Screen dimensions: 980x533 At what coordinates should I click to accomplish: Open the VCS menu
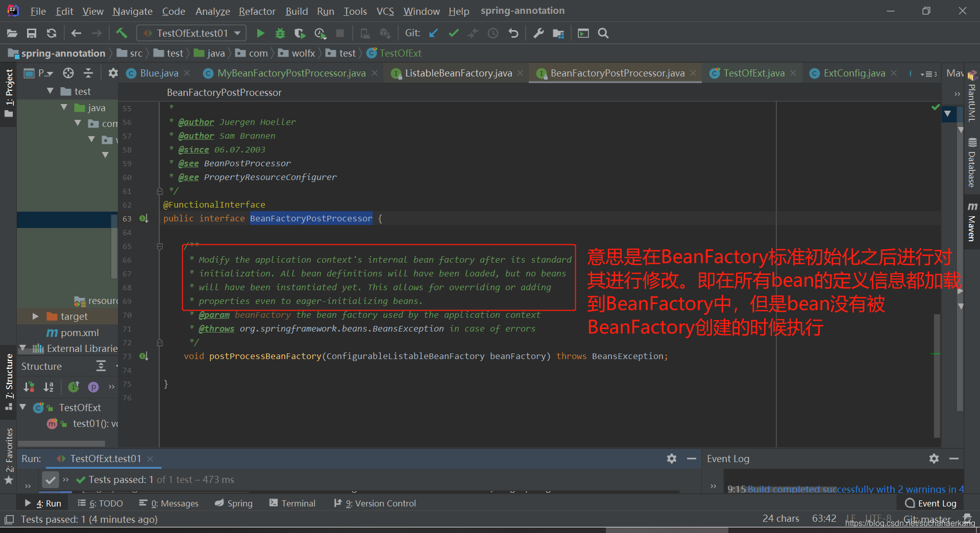[x=385, y=11]
